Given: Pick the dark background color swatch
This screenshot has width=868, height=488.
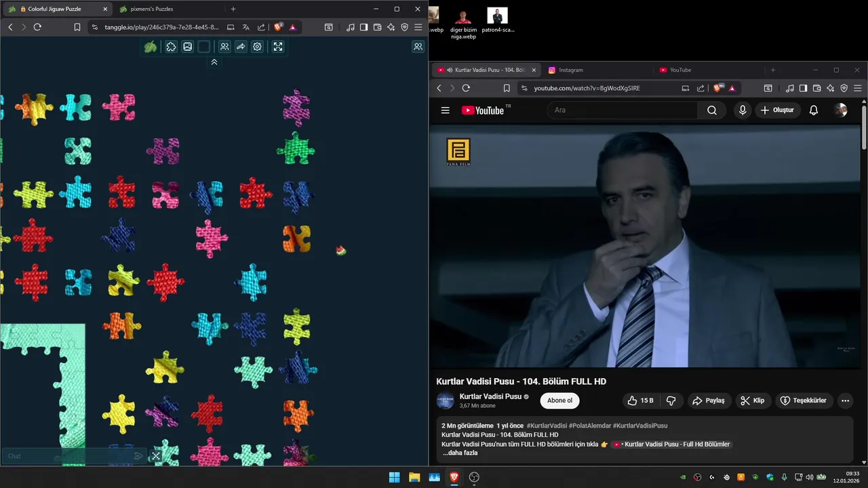Looking at the screenshot, I should coord(204,47).
